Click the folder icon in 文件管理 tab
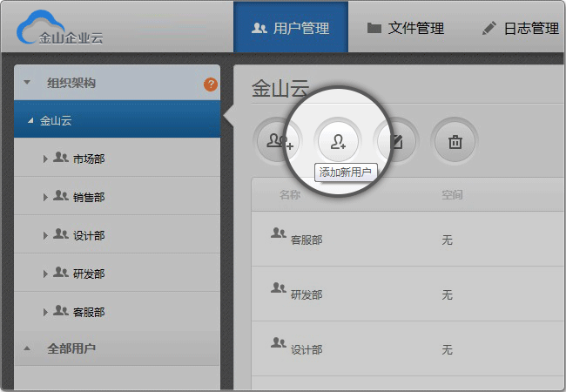The image size is (566, 392). pos(374,28)
